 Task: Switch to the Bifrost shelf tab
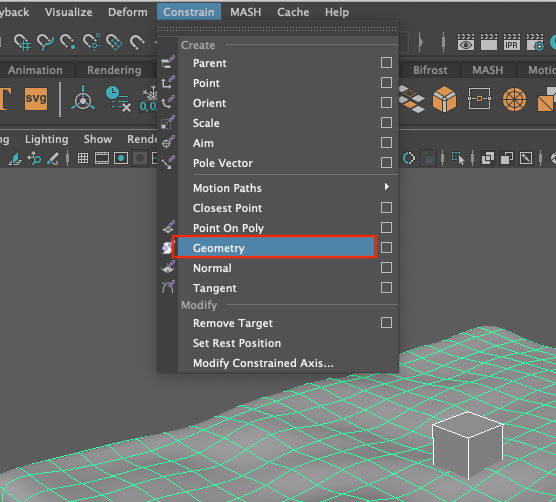[x=430, y=70]
